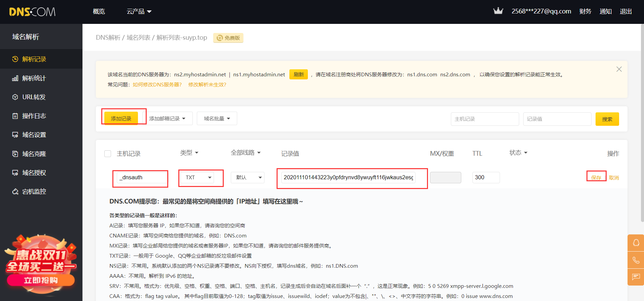The image size is (644, 301).
Task: Open the phone contact widget
Action: pos(636,260)
